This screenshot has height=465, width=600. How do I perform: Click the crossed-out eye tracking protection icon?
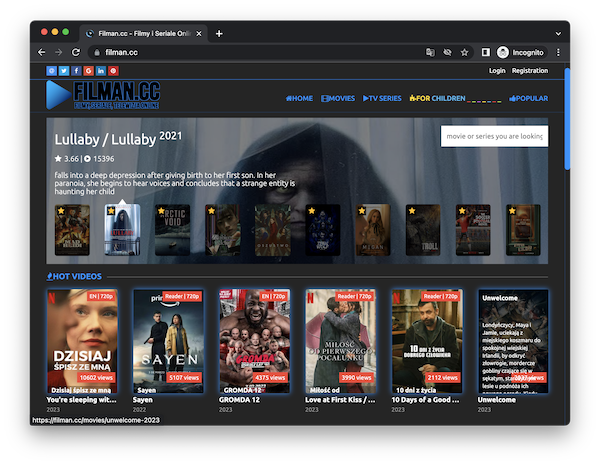pyautogui.click(x=447, y=52)
